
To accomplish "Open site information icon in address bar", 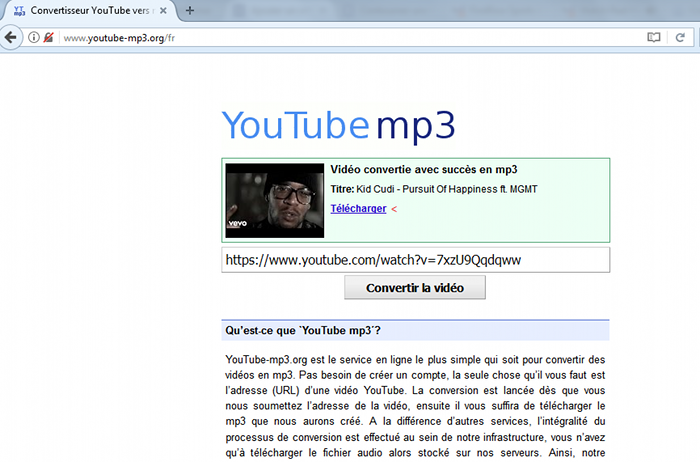I will [x=33, y=37].
